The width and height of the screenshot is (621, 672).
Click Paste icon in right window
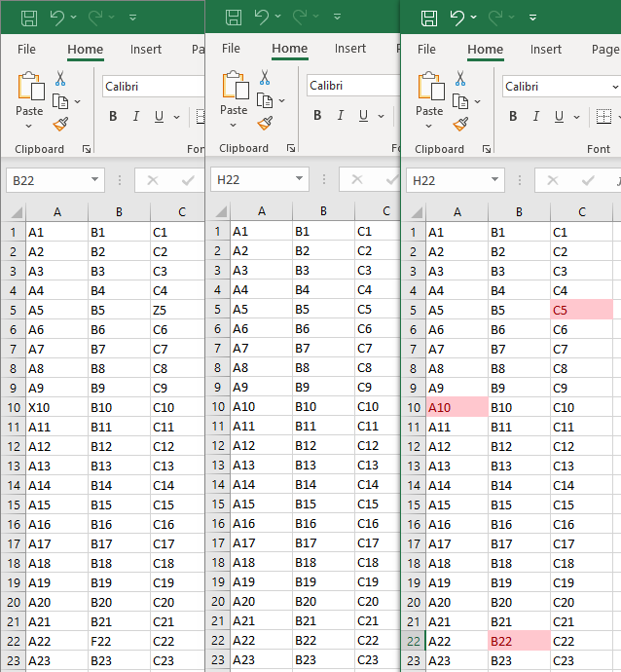430,87
